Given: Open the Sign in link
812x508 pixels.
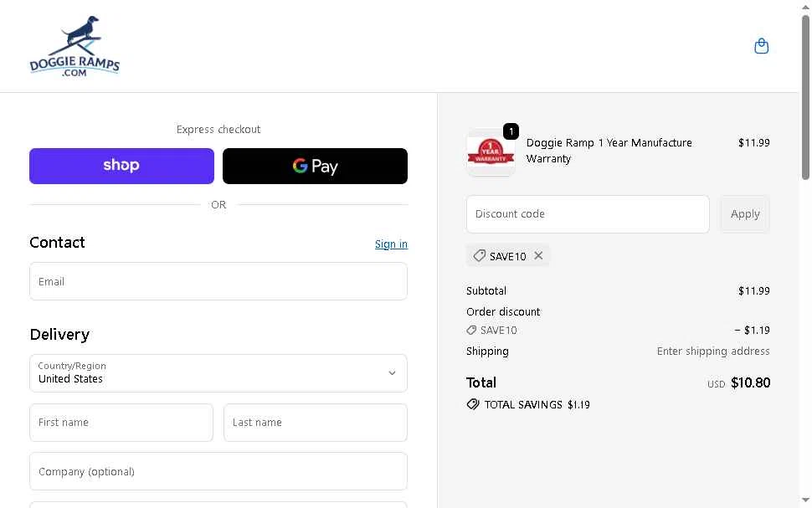Looking at the screenshot, I should pos(391,244).
